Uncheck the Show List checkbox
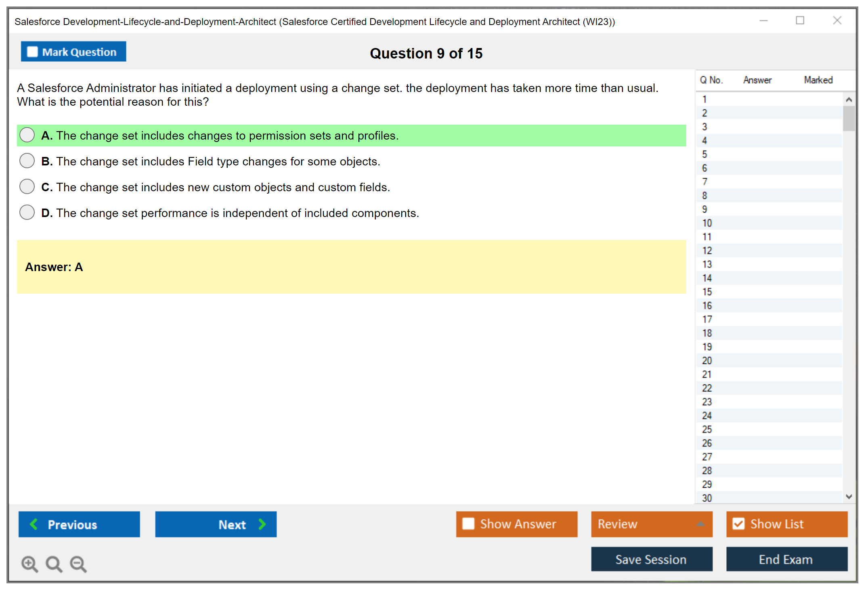Viewport: 868px width, 593px height. click(x=738, y=524)
